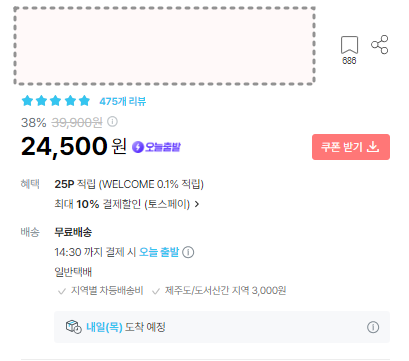Click the 지역별 차등배송비 checkmark
The height and width of the screenshot is (361, 409).
(x=62, y=292)
